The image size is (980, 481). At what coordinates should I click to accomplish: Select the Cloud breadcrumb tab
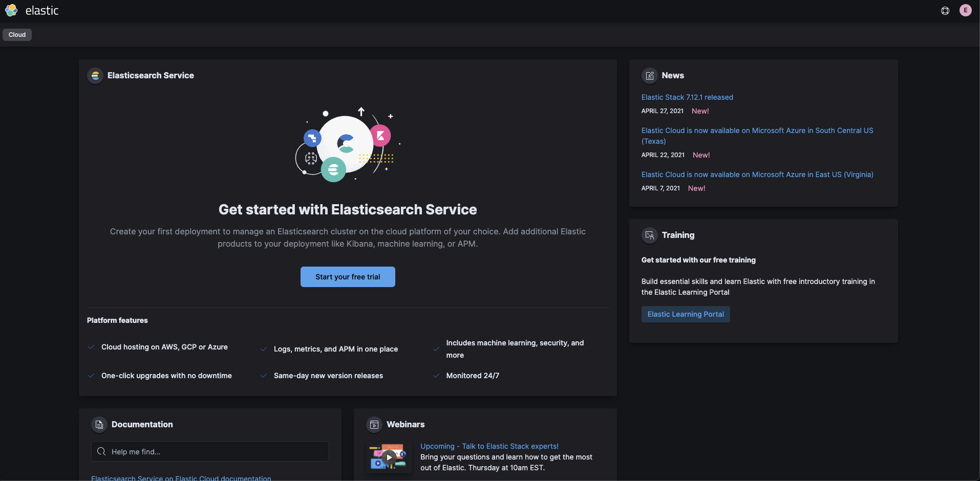(17, 35)
